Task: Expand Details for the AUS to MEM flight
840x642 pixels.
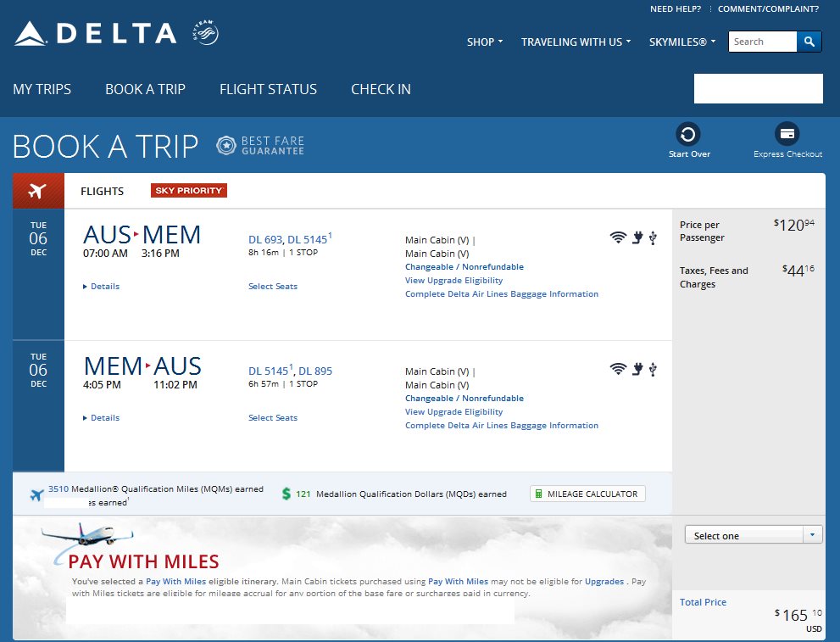Action: [102, 287]
